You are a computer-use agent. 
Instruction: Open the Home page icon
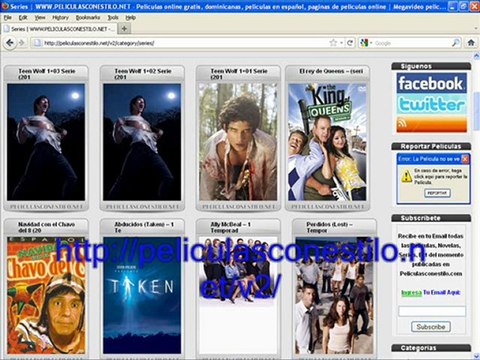point(471,43)
